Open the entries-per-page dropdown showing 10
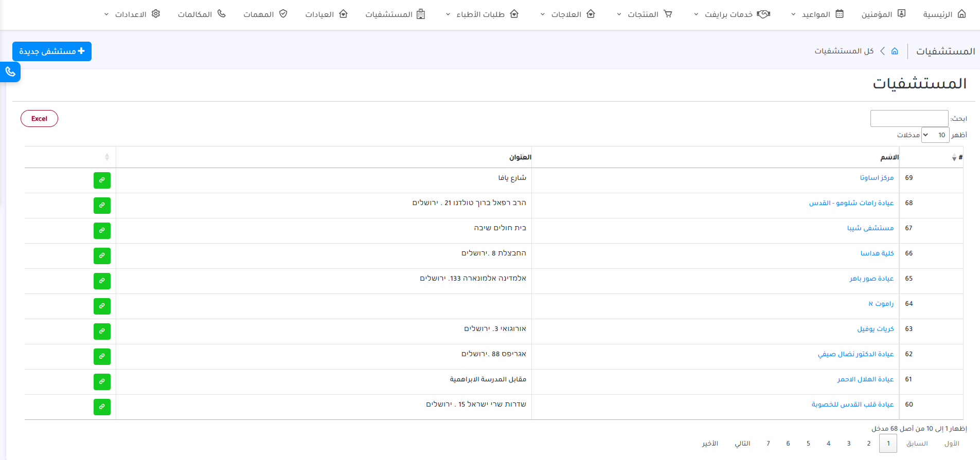 point(935,135)
